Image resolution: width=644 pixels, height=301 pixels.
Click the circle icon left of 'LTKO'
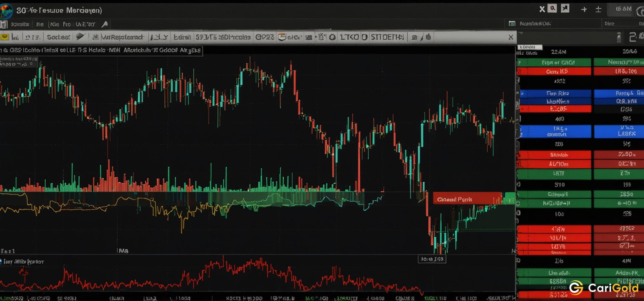point(332,37)
